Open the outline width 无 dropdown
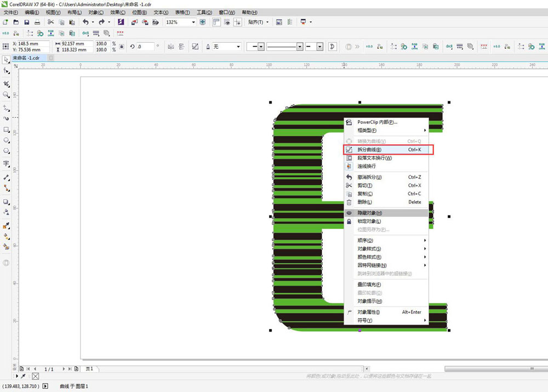Viewport: 548px width, 392px height. click(x=238, y=47)
